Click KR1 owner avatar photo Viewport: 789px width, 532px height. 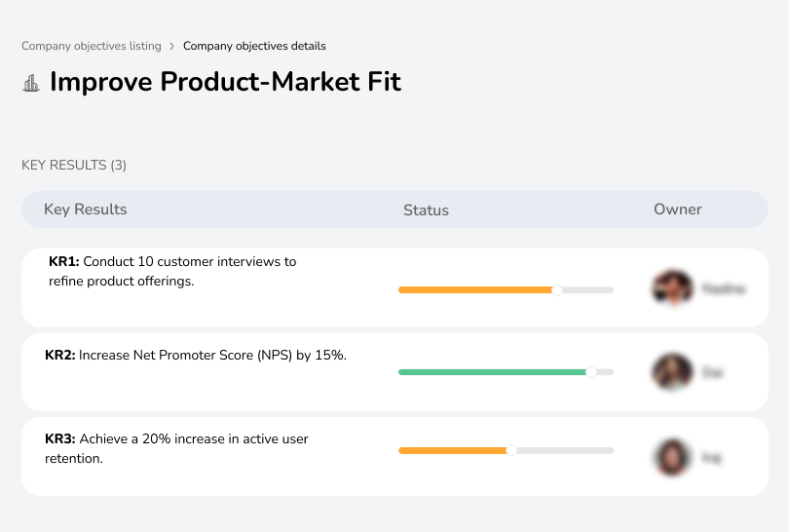tap(673, 288)
